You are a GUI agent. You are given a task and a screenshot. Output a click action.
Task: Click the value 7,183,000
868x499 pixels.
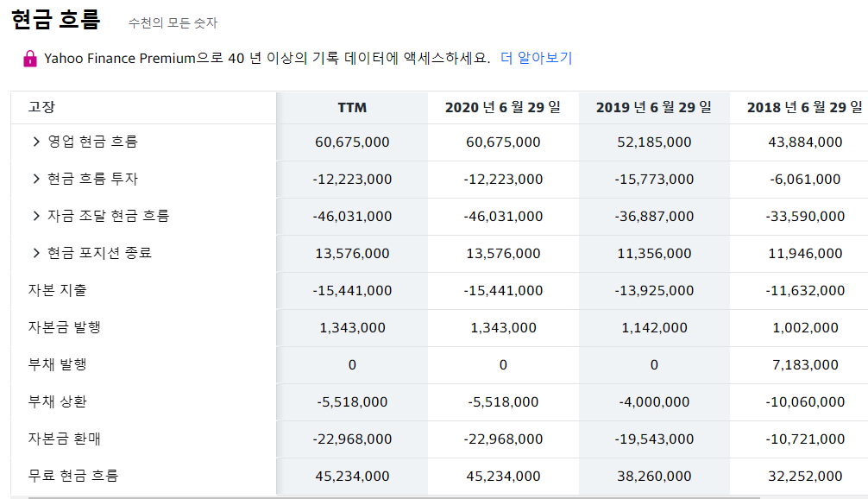805,365
